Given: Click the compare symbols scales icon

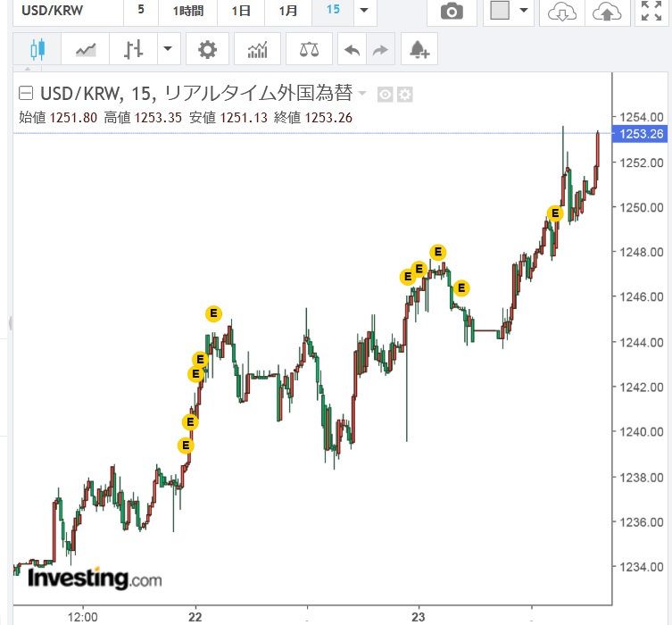Looking at the screenshot, I should click(x=309, y=50).
